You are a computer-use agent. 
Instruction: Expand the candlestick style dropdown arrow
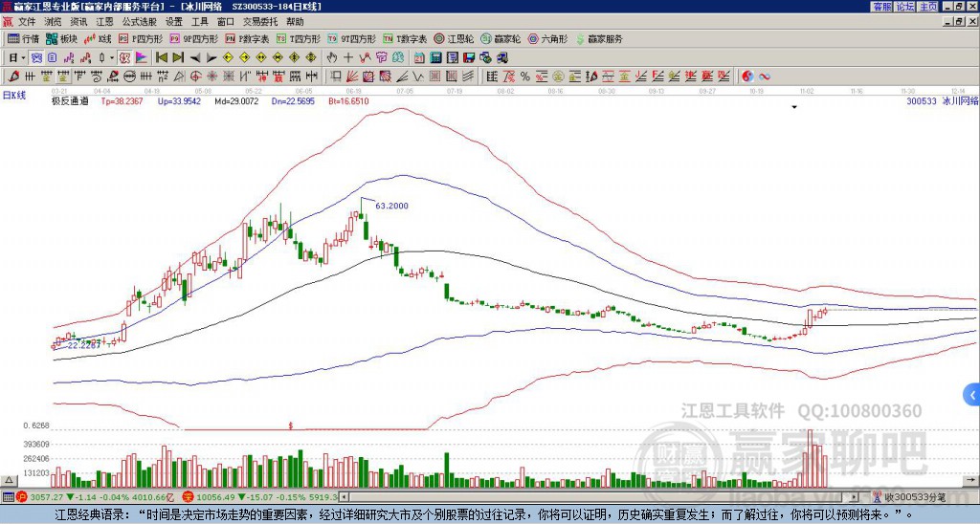(112, 57)
